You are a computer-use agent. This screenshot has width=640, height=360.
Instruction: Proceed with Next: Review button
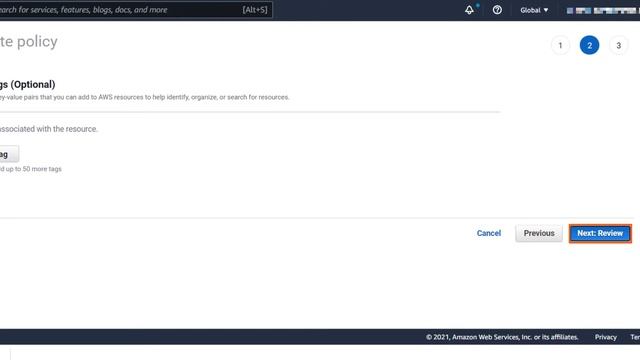pos(600,233)
